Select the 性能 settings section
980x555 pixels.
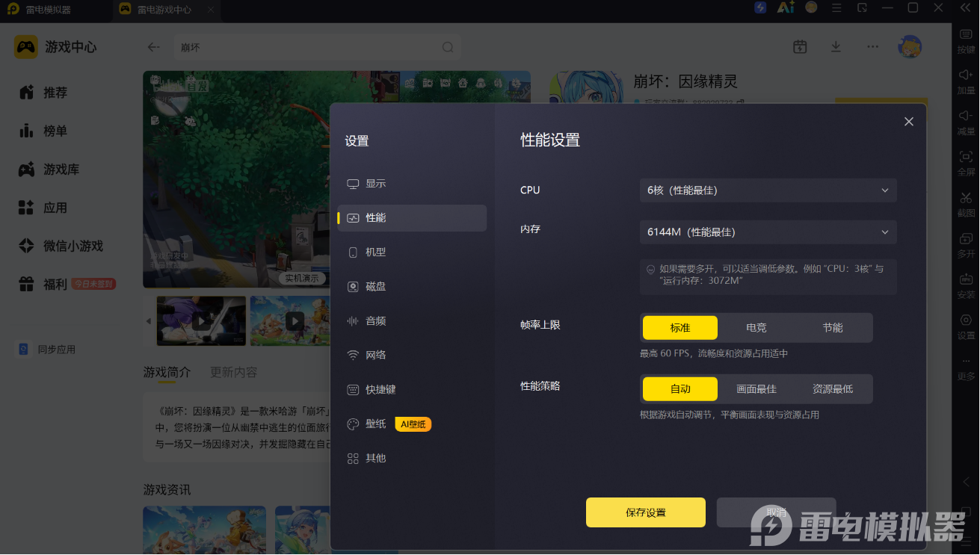click(x=412, y=218)
